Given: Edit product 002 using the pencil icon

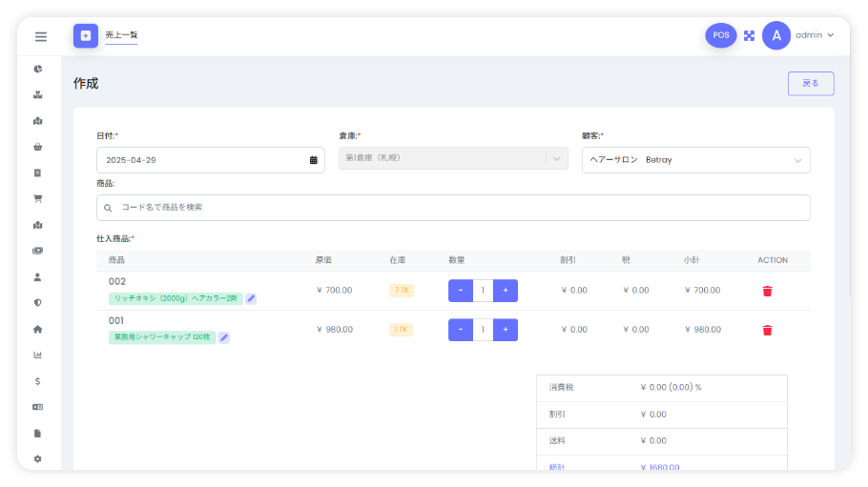Looking at the screenshot, I should coord(251,298).
